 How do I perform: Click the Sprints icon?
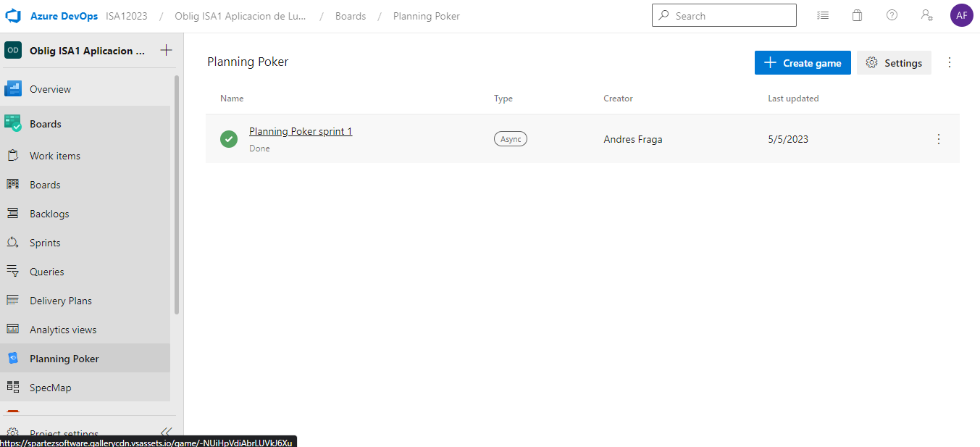13,243
